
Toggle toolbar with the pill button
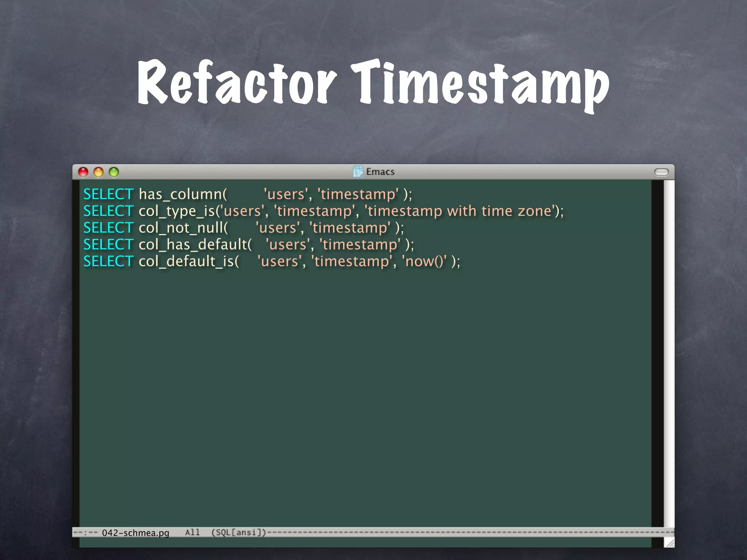[x=661, y=172]
